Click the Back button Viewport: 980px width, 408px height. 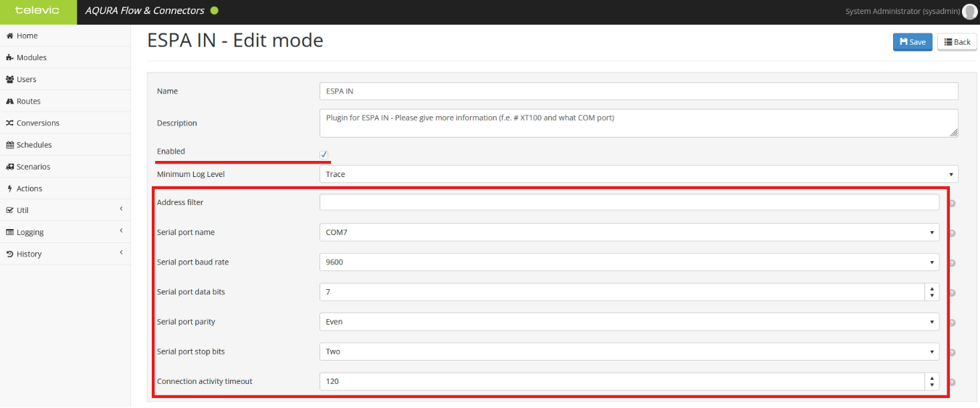(957, 42)
